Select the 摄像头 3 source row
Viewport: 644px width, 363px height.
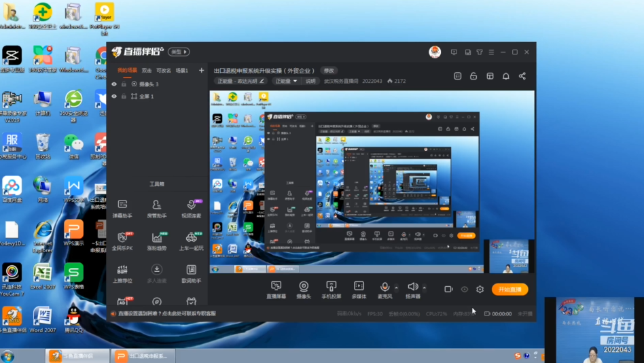(x=157, y=84)
